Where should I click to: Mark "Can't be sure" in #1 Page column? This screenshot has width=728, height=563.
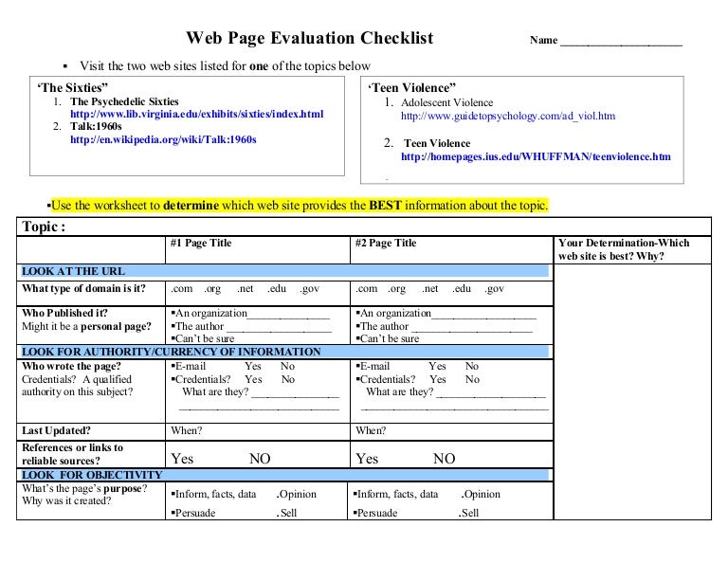(x=203, y=338)
